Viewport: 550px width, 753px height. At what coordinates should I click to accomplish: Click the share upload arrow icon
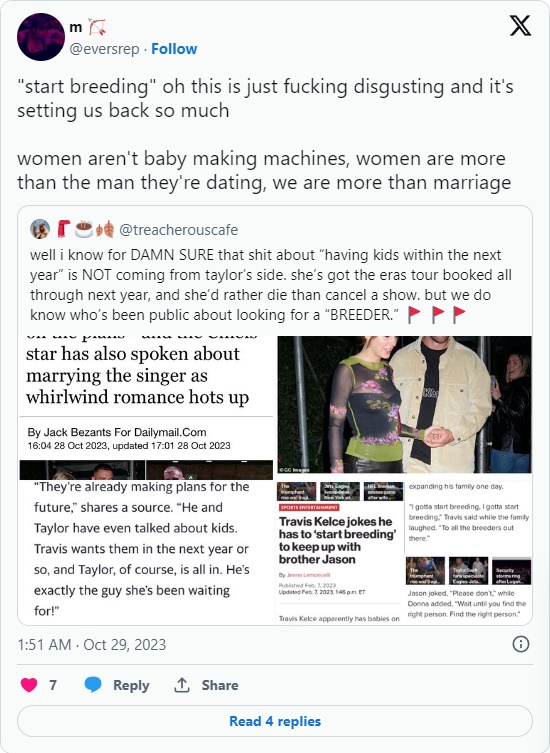(x=182, y=685)
